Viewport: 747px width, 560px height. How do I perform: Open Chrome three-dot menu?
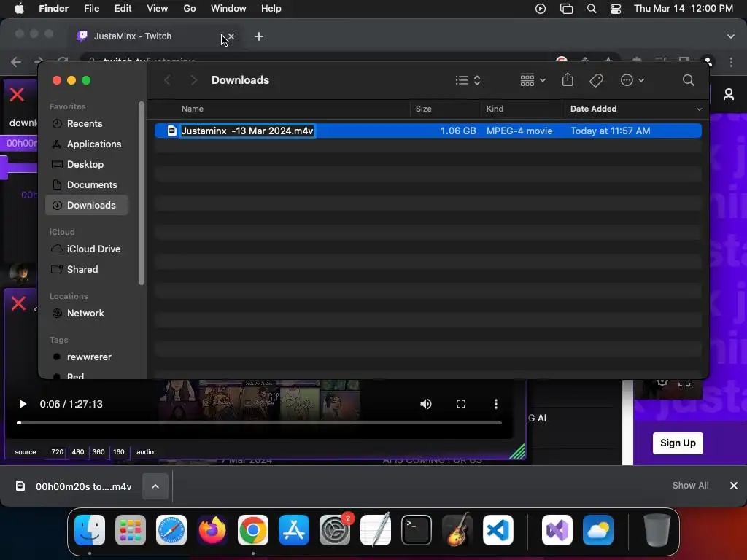pyautogui.click(x=731, y=62)
